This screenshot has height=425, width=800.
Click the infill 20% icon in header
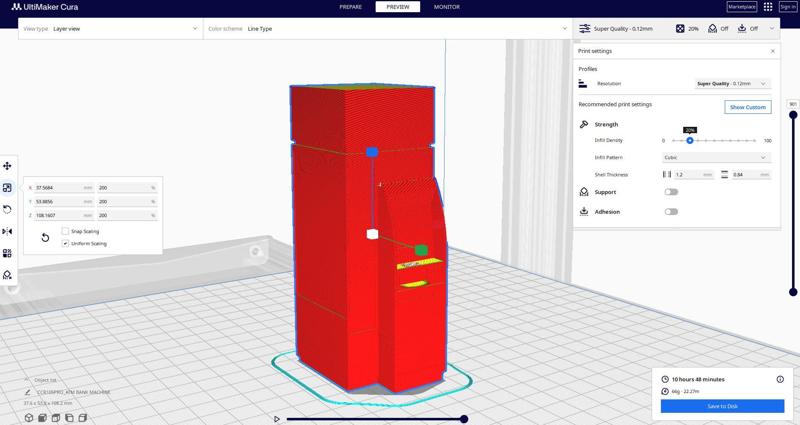coord(680,29)
